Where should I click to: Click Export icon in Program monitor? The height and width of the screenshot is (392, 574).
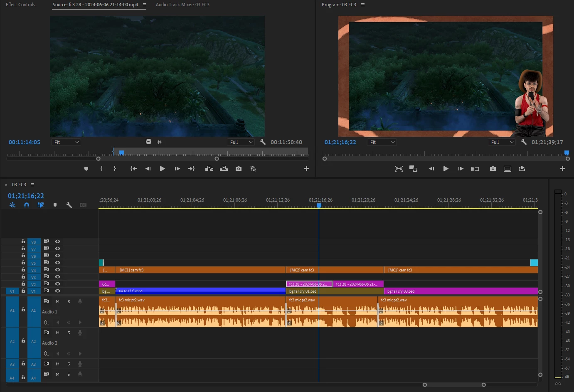click(522, 169)
